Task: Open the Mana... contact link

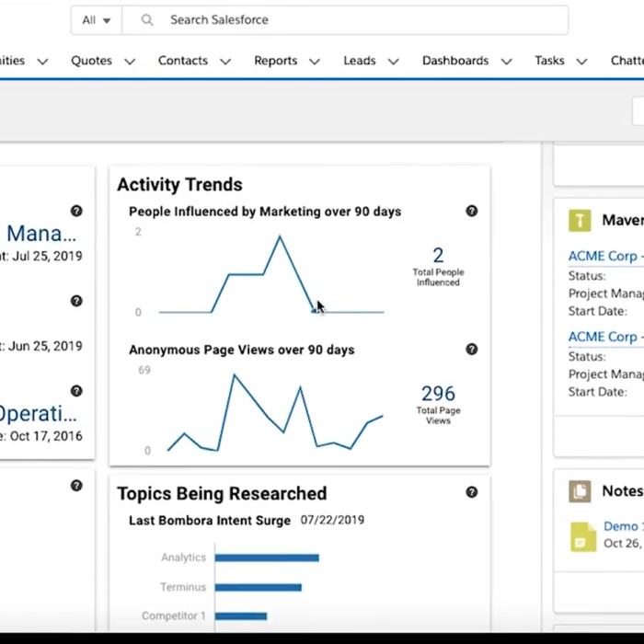Action: 41,234
